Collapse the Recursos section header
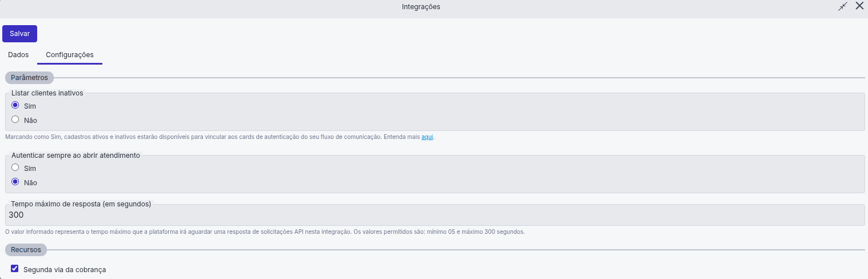This screenshot has width=868, height=279. coord(26,250)
